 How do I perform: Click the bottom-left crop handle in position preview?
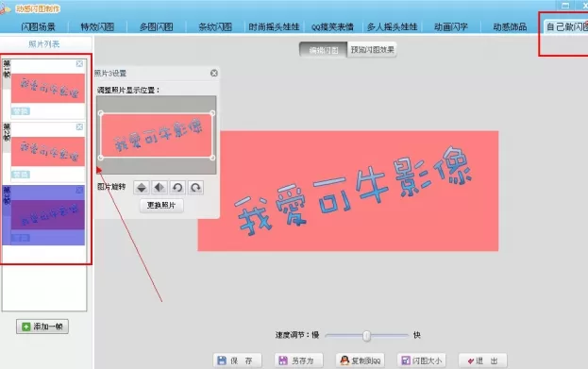click(x=101, y=158)
